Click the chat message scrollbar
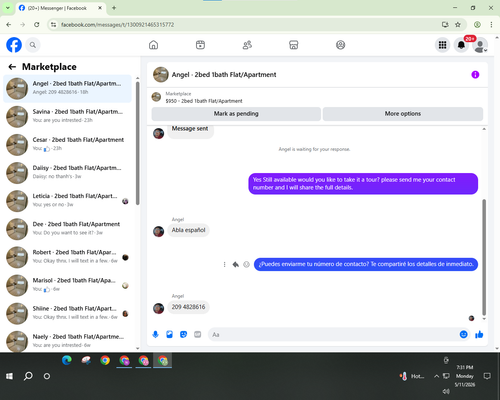The image size is (500, 400). (x=484, y=257)
